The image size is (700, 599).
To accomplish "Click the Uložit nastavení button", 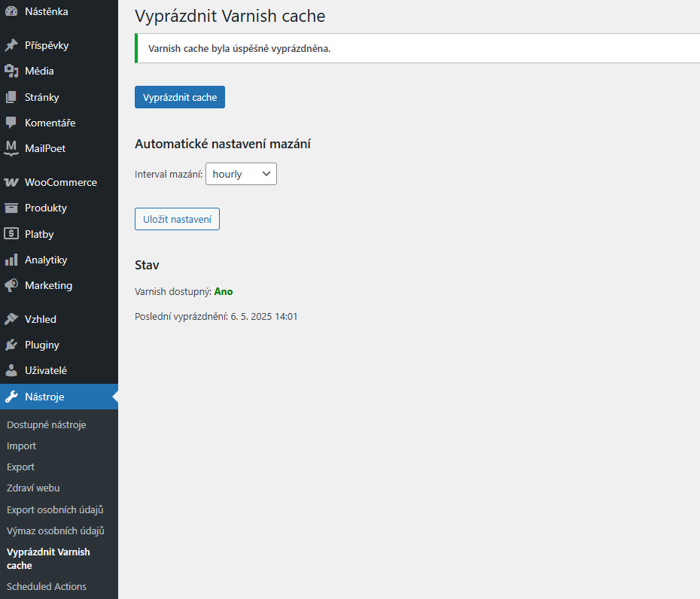I will tap(177, 219).
